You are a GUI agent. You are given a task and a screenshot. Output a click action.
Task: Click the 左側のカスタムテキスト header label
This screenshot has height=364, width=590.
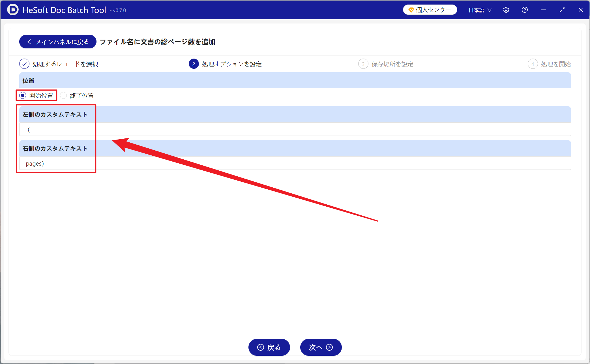pos(55,114)
